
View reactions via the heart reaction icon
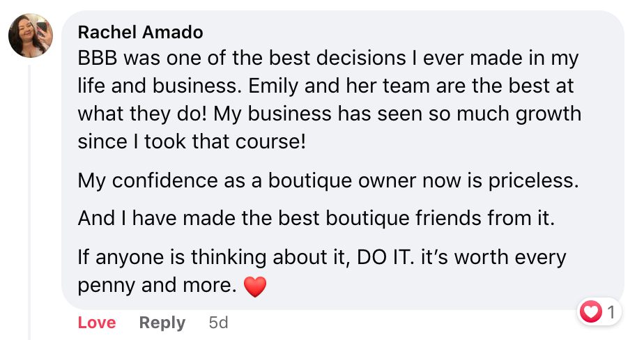(590, 311)
